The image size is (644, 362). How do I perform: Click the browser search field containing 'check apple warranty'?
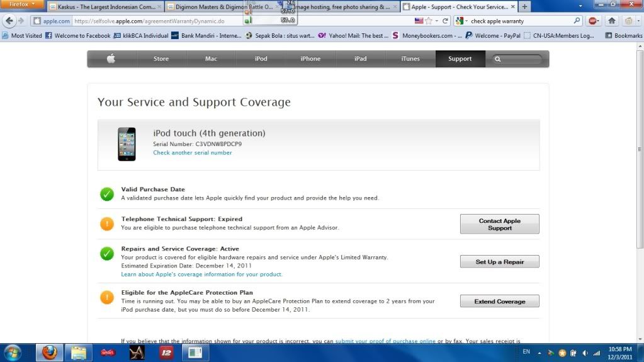tap(521, 21)
